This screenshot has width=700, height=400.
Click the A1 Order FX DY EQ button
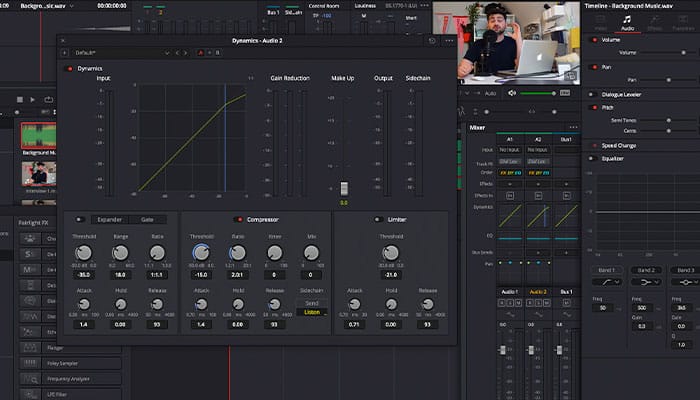pos(510,173)
